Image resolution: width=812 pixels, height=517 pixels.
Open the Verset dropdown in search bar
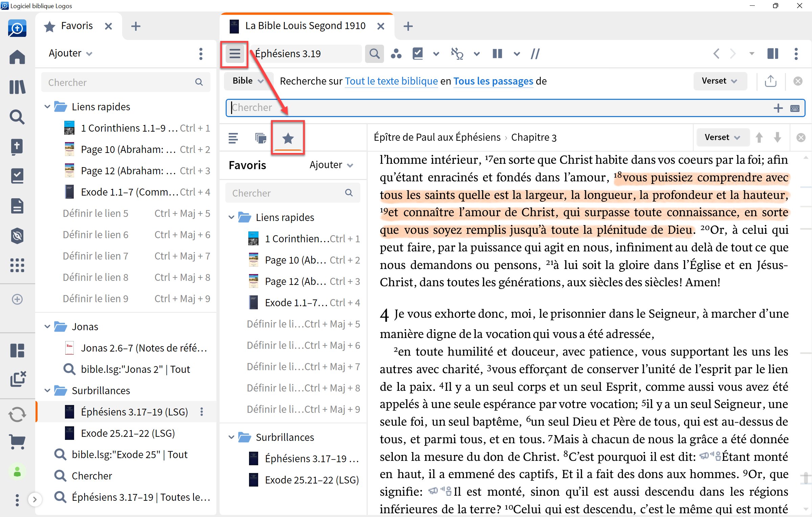click(720, 81)
